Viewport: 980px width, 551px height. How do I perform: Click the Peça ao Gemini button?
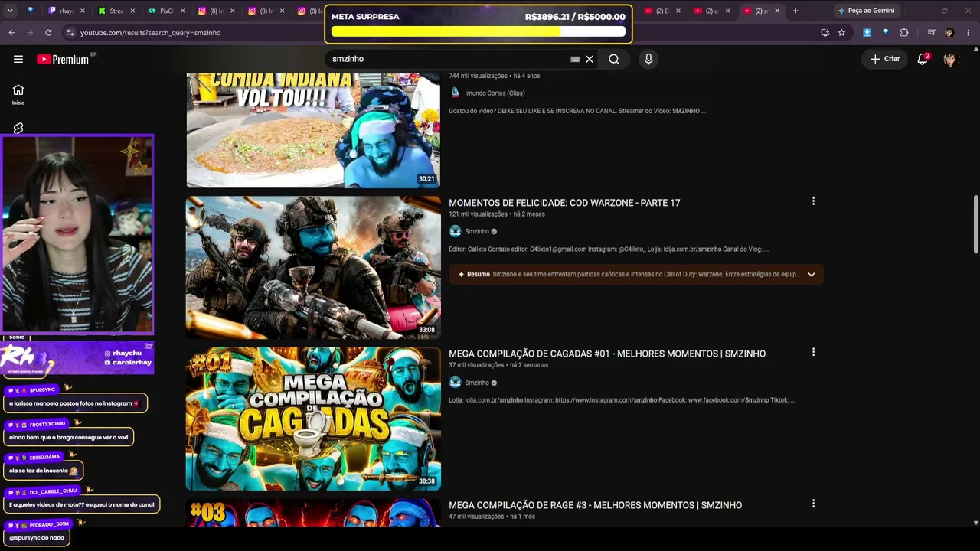866,11
